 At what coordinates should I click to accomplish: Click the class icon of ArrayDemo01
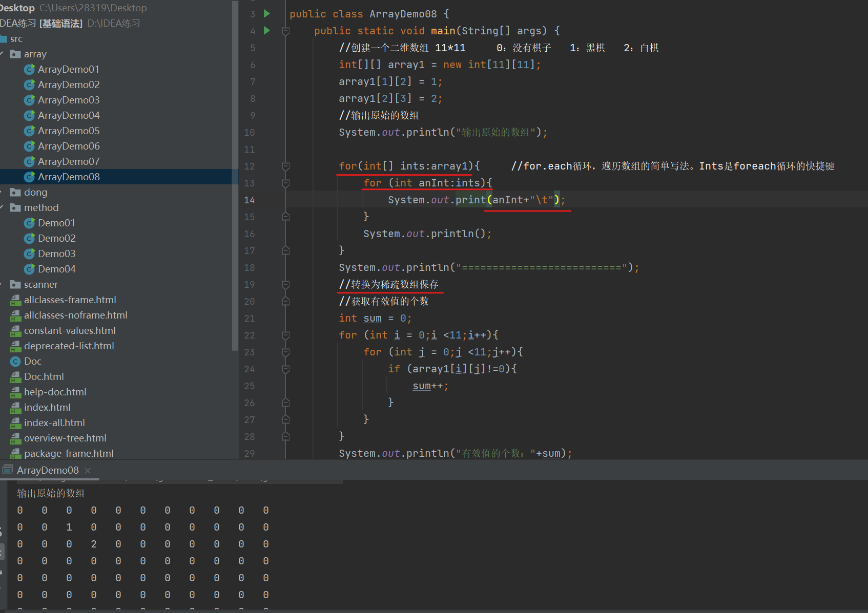tap(30, 70)
